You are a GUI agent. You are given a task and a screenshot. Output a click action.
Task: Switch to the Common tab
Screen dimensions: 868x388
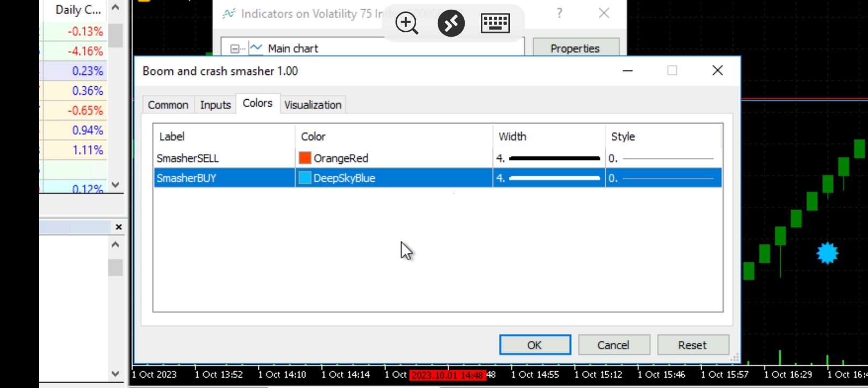click(x=168, y=105)
